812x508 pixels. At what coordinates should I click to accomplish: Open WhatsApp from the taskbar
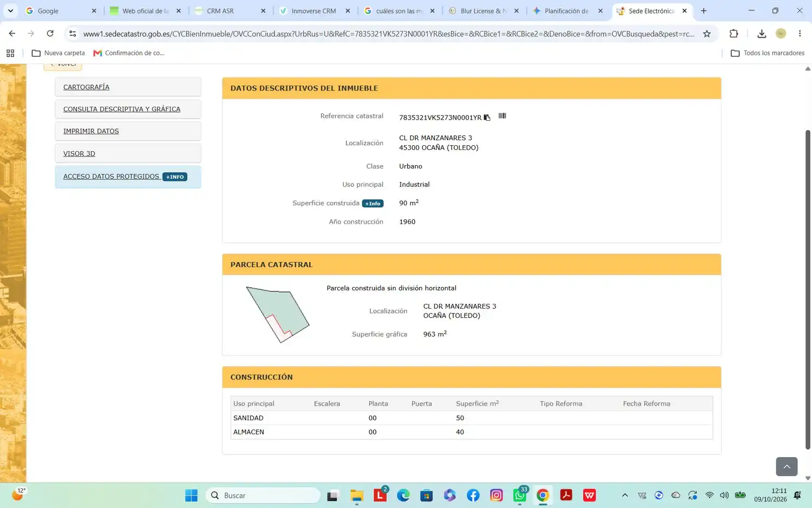point(520,496)
